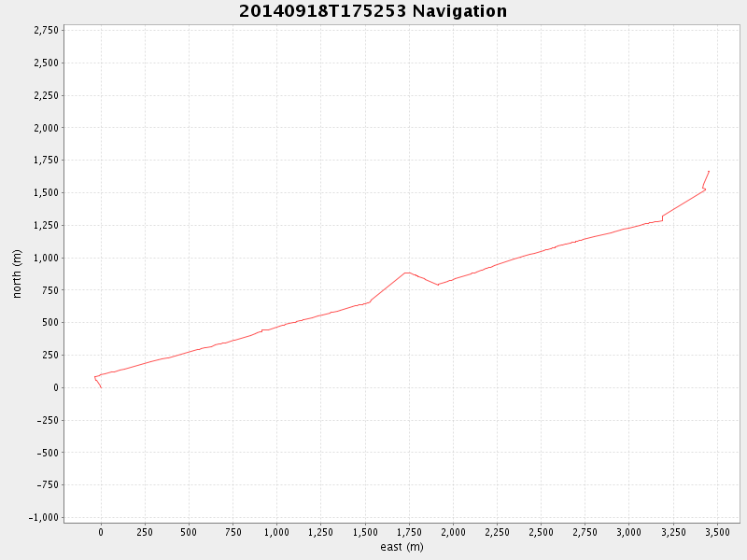This screenshot has width=747, height=560.
Task: Click the 250 tick label on the north axis
Action: [x=50, y=355]
